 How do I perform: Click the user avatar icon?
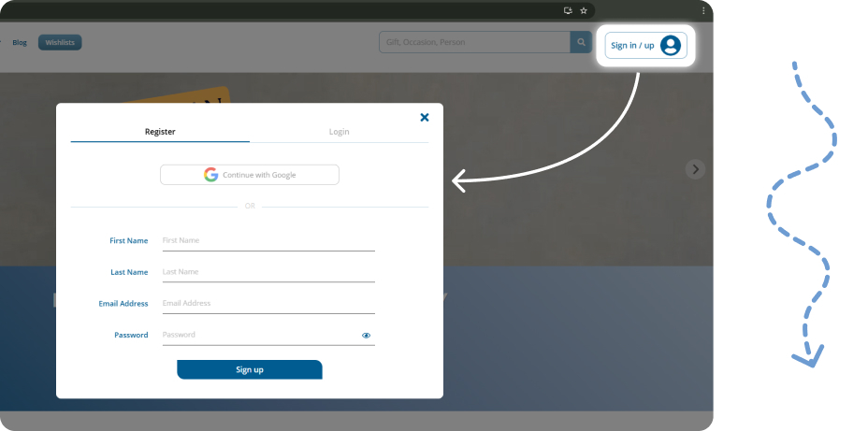click(670, 45)
